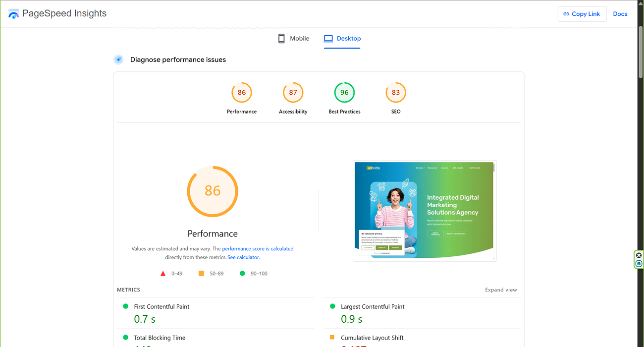Click the Total Blocking Time metric label
644x347 pixels.
[160, 338]
